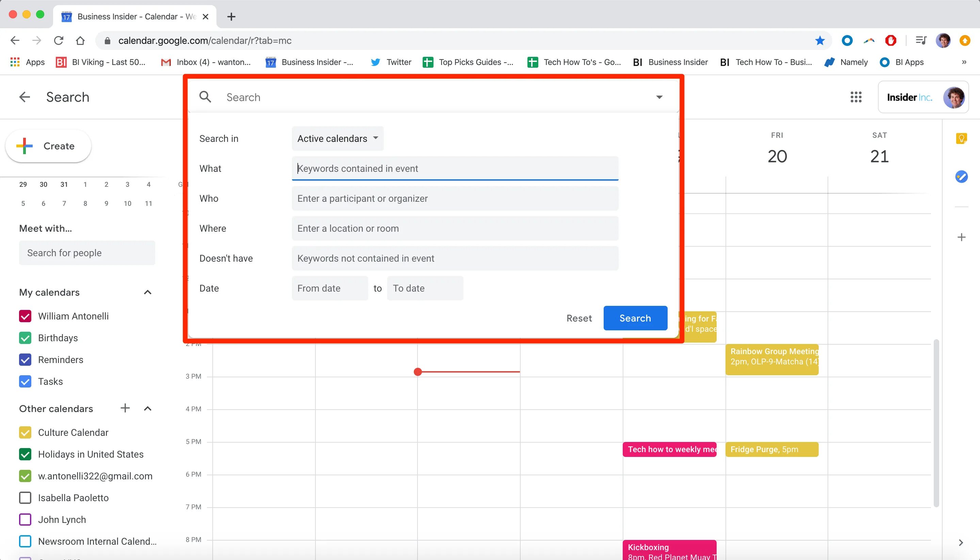Expand Other Calendars section collapse arrow
This screenshot has width=980, height=560.
(x=147, y=409)
